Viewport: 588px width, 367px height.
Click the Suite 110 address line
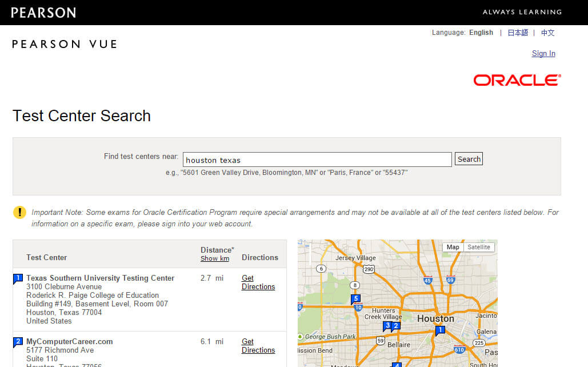(42, 359)
